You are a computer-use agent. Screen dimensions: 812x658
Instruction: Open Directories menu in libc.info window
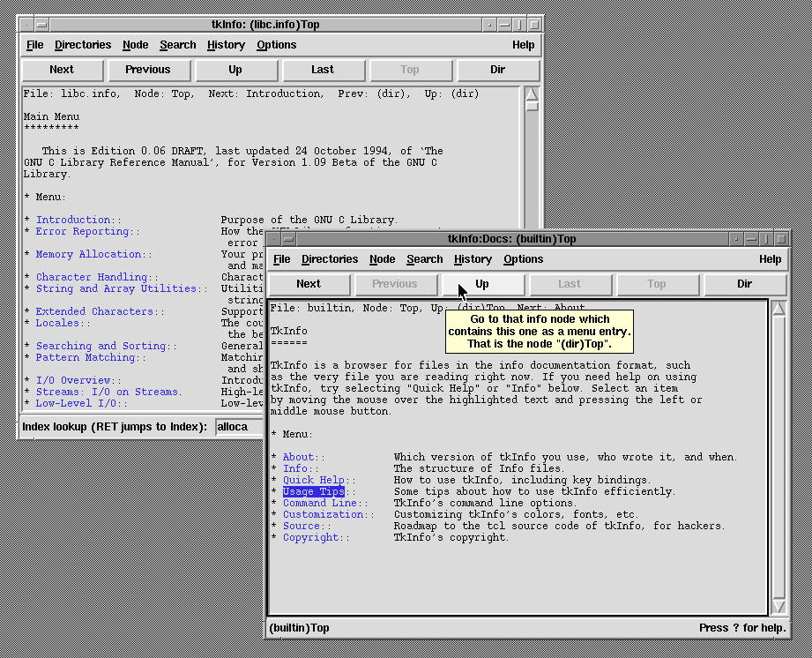[83, 45]
